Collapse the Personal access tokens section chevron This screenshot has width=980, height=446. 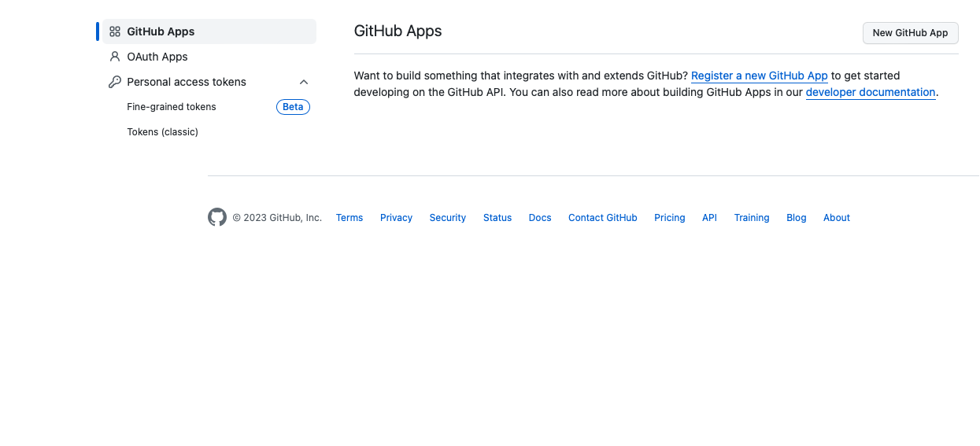pos(304,82)
